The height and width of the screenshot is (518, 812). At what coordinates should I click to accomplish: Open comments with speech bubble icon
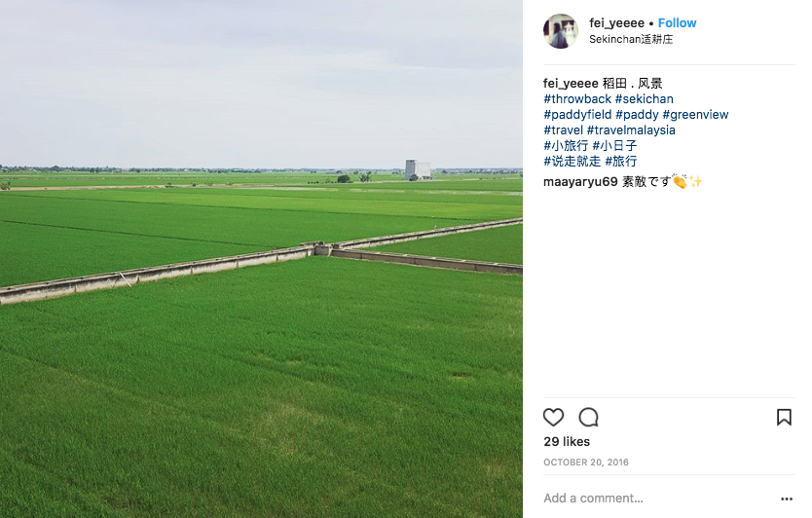[x=588, y=417]
